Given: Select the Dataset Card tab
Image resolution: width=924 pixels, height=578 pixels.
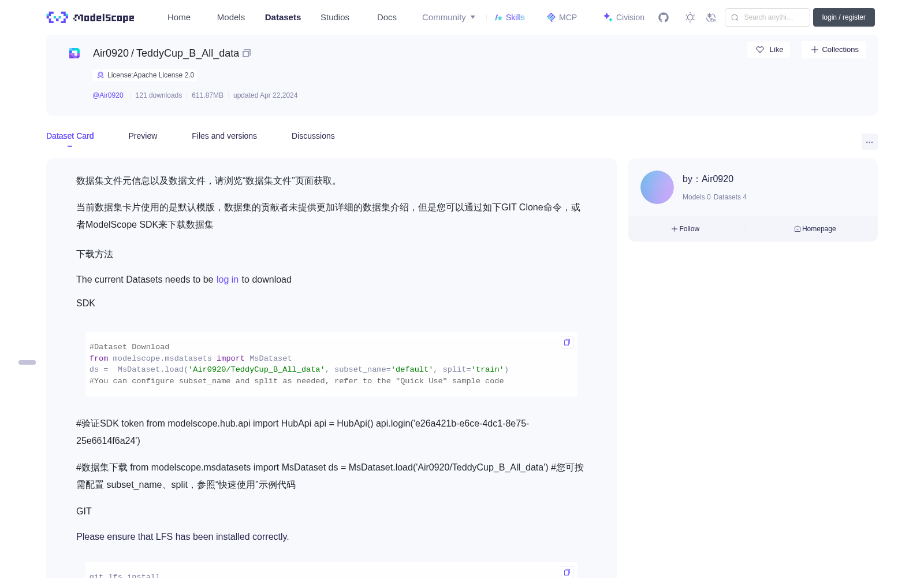Looking at the screenshot, I should point(70,136).
